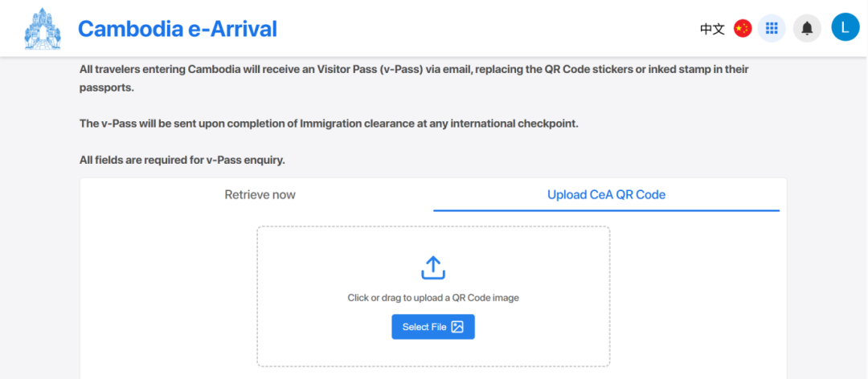This screenshot has height=379, width=868.
Task: Open the apps grid menu icon
Action: point(772,28)
